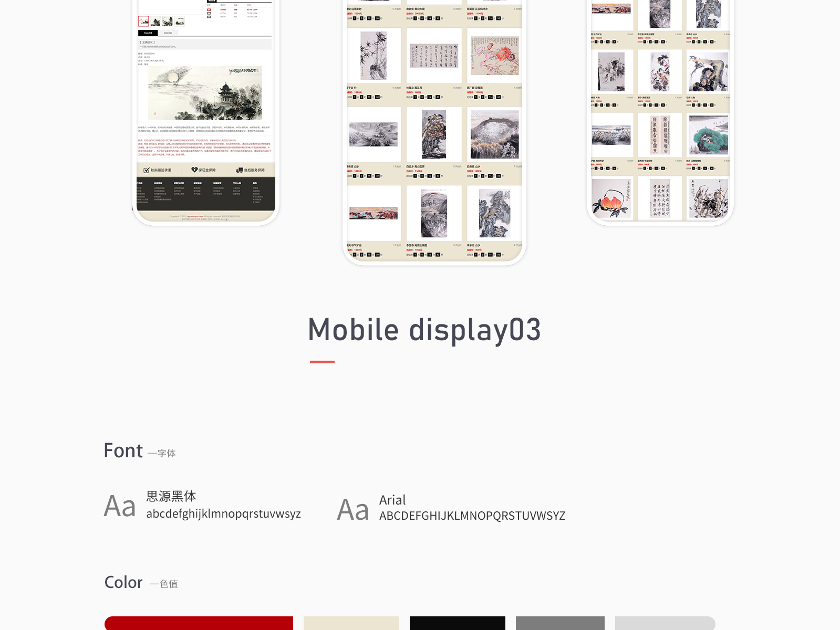
Task: Click the large 'Aa' sample for Arial
Action: pos(353,510)
